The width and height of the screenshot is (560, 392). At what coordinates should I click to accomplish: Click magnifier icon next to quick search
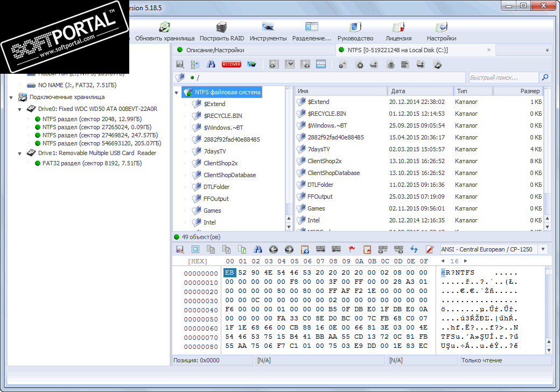[x=545, y=78]
